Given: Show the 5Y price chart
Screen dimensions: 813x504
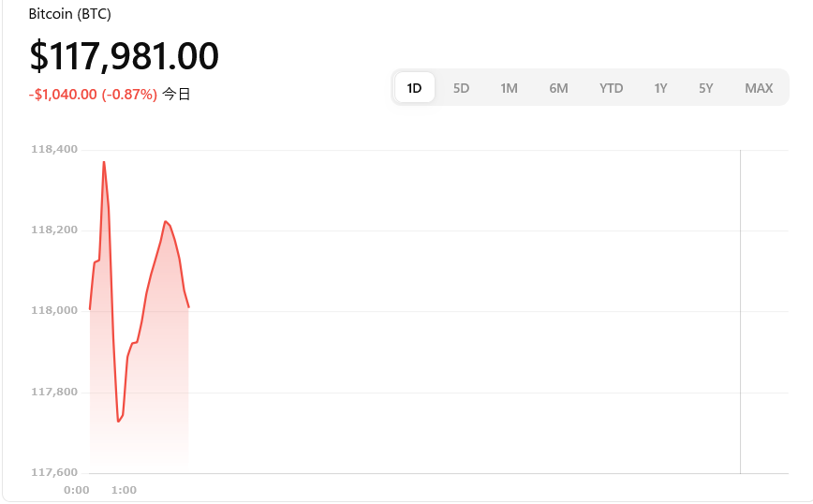Looking at the screenshot, I should click(x=705, y=88).
